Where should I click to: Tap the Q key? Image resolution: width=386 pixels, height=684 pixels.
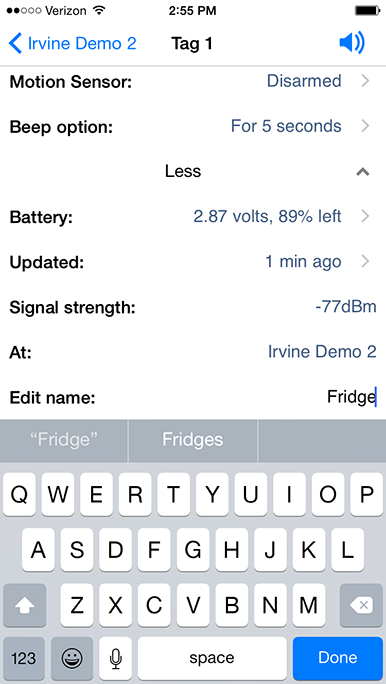tap(20, 495)
